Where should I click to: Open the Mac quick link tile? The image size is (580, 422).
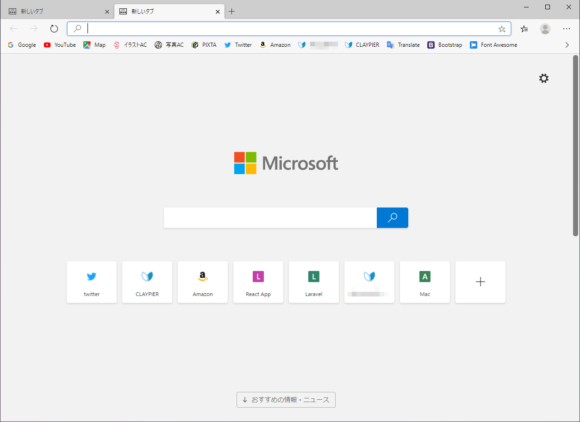pos(425,282)
